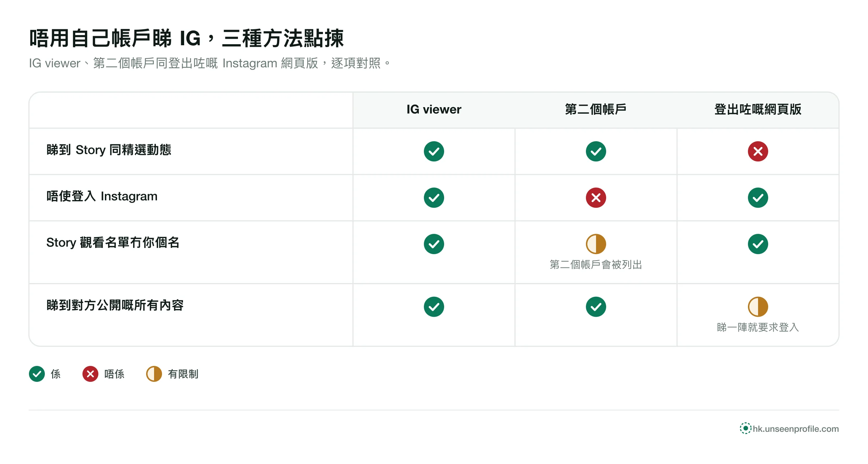Click green check for IG viewer in Story 同精選動態 row
The width and height of the screenshot is (868, 464).
coord(434,151)
